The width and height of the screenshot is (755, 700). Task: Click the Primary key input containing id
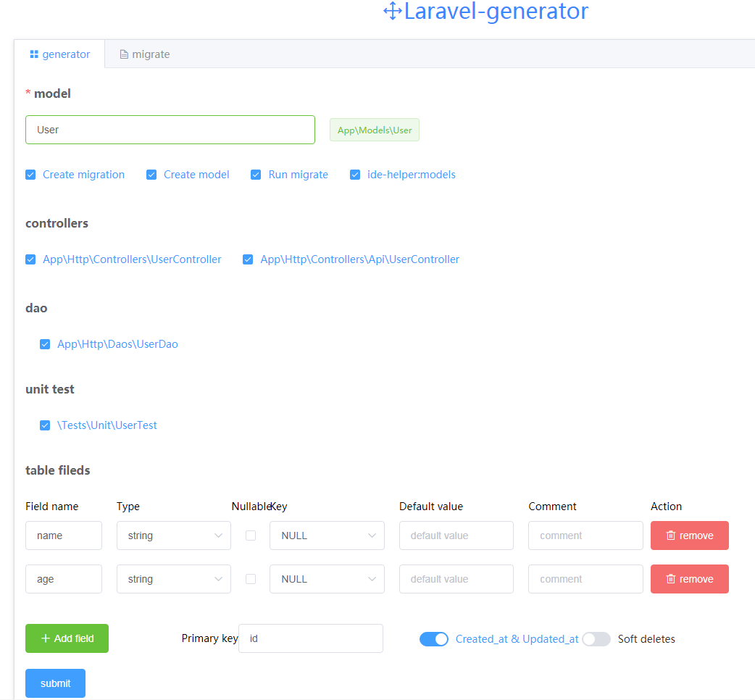tap(311, 638)
